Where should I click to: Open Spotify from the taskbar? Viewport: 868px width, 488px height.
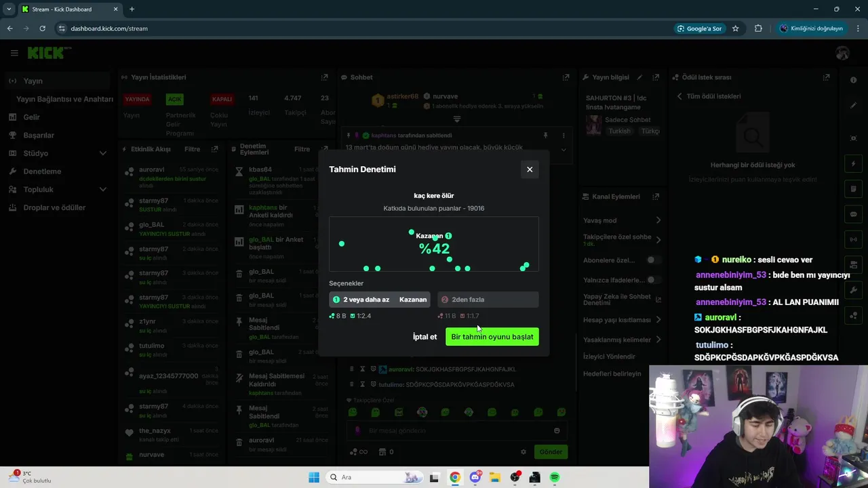554,477
